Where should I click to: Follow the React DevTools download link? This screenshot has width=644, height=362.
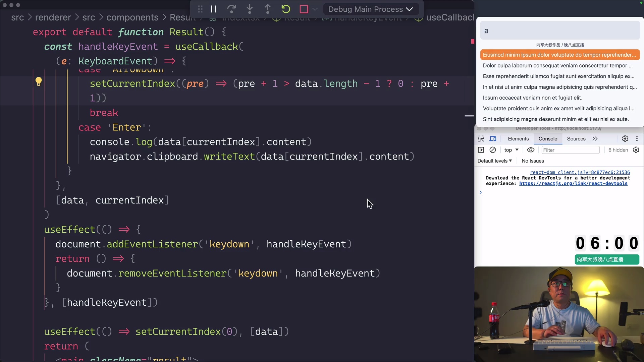click(574, 183)
